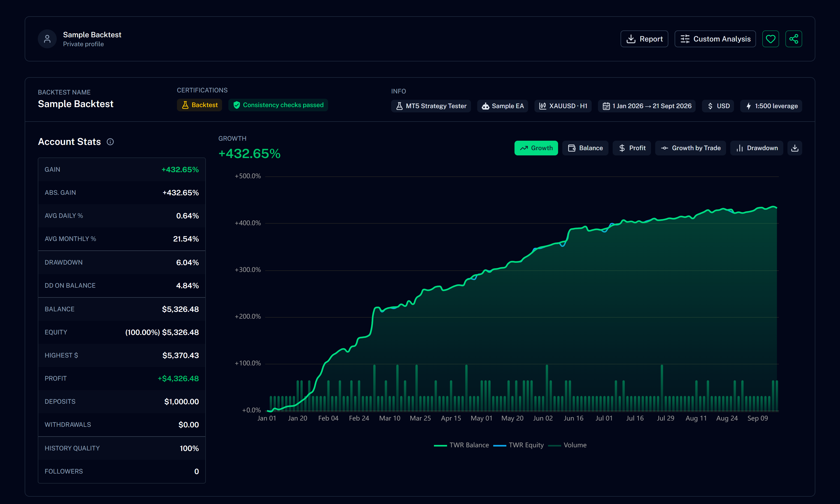Click the HISTORY QUALITY value 100%

pos(189,448)
